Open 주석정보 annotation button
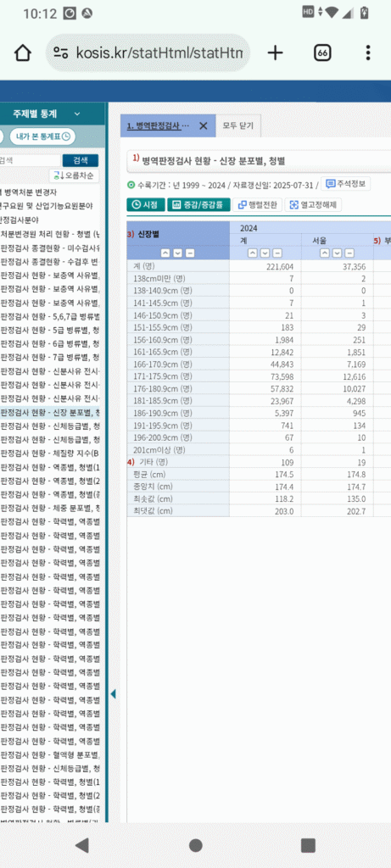 pos(345,184)
